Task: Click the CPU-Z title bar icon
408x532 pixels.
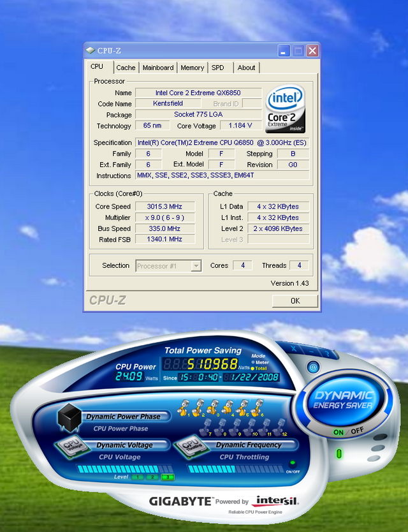Action: click(91, 50)
